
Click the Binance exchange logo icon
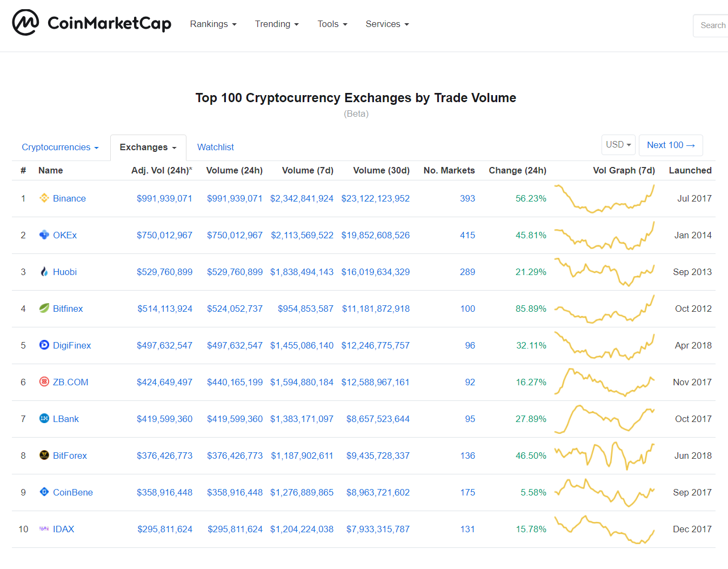coord(44,198)
